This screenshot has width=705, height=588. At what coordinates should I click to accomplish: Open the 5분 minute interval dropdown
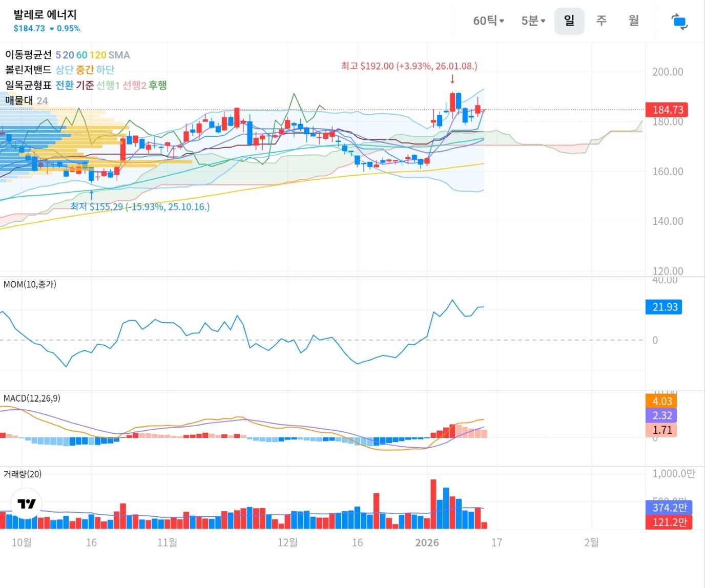533,21
